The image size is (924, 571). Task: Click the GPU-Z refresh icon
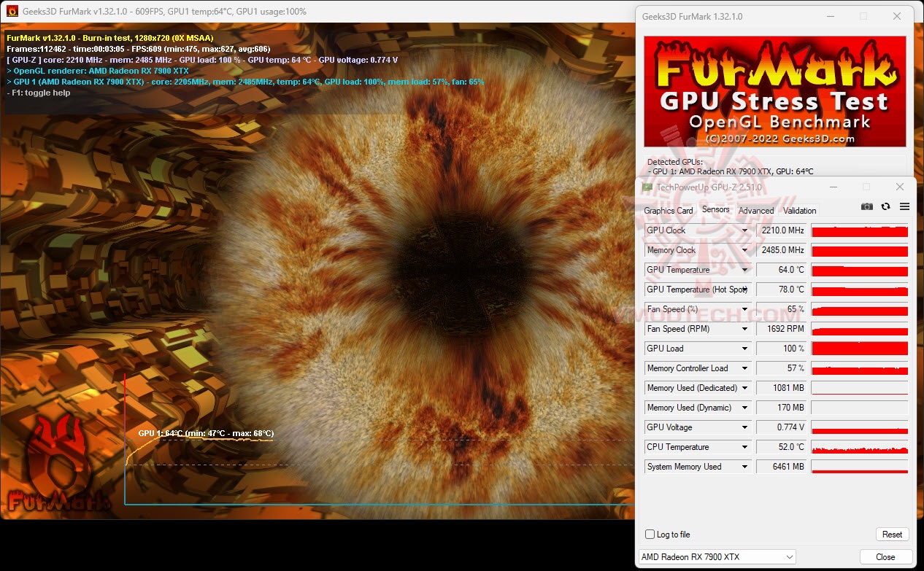[x=885, y=206]
